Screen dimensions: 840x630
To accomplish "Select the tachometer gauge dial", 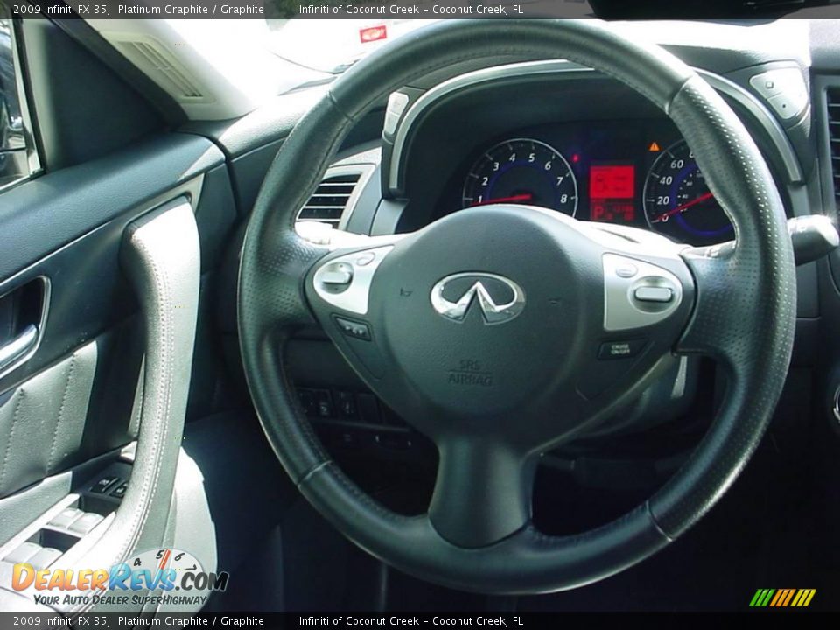I will pos(520,178).
